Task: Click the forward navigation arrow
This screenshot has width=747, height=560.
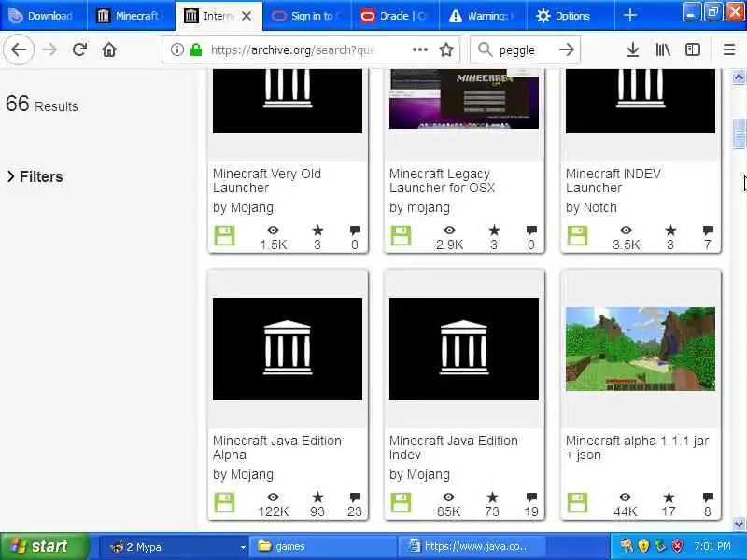Action: click(49, 49)
